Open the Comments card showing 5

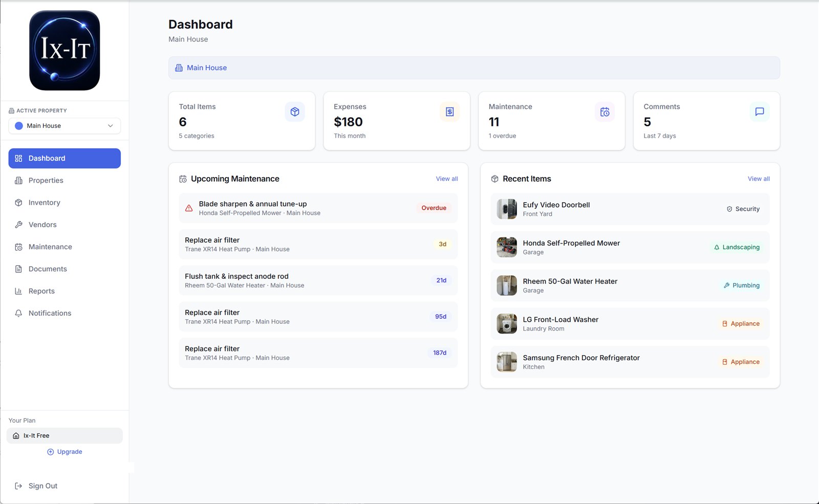(706, 121)
